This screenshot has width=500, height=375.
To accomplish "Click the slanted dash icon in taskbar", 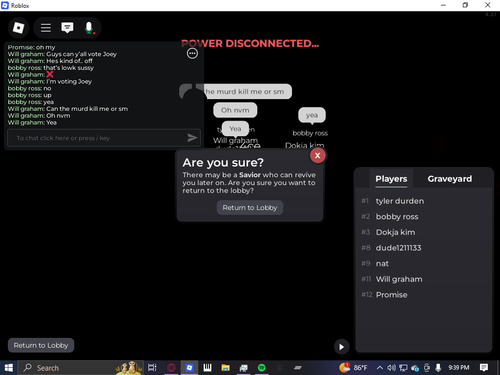I will pos(298,368).
